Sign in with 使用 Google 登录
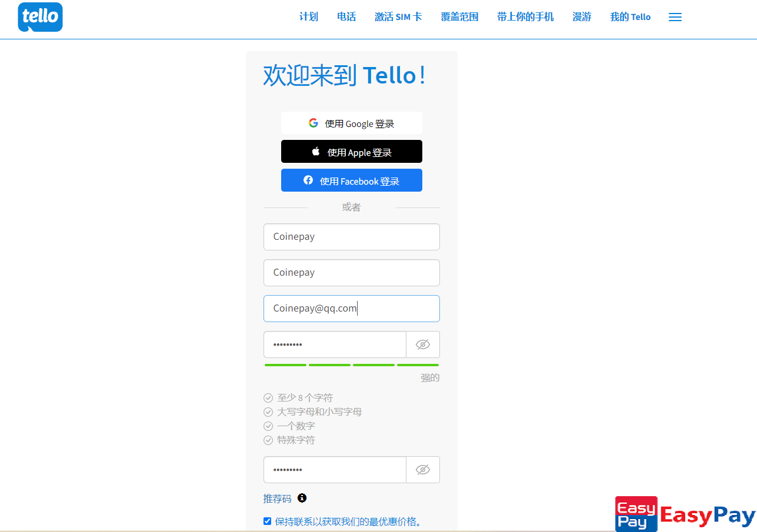This screenshot has width=757, height=532. click(352, 123)
